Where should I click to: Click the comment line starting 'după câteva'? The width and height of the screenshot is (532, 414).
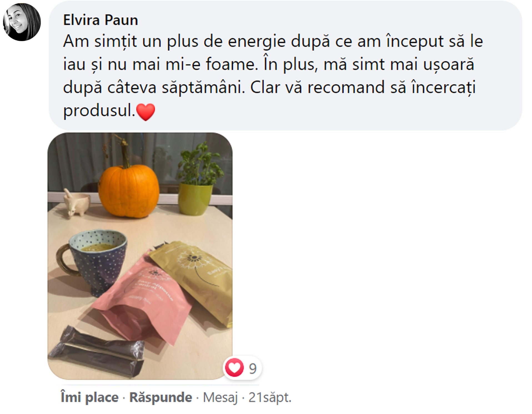(269, 88)
